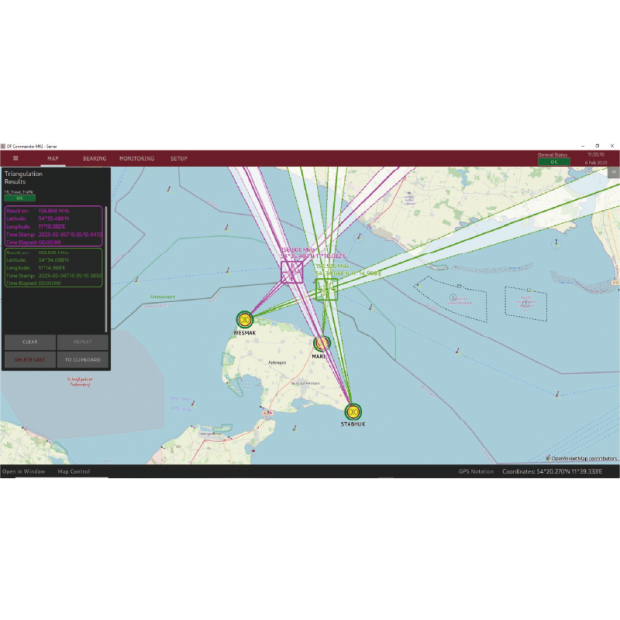This screenshot has height=620, width=620.
Task: Select the STABHUK station marker
Action: tap(352, 410)
